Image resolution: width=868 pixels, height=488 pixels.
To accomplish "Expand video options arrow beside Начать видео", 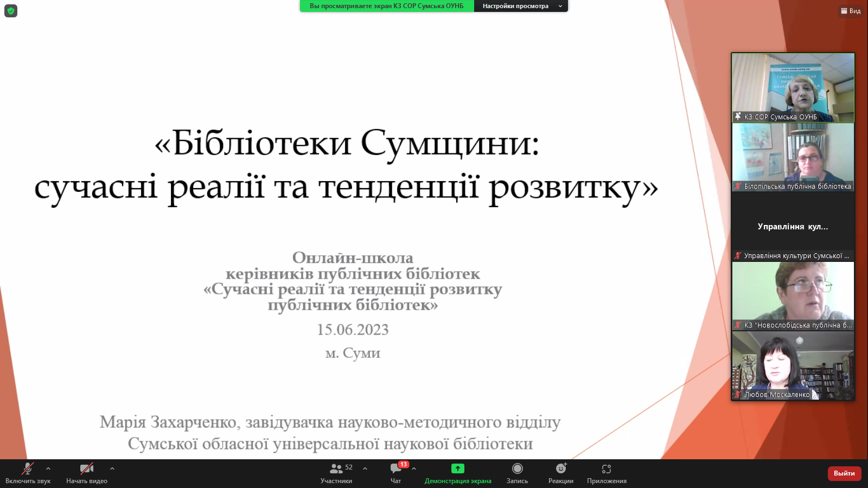I will (x=112, y=468).
